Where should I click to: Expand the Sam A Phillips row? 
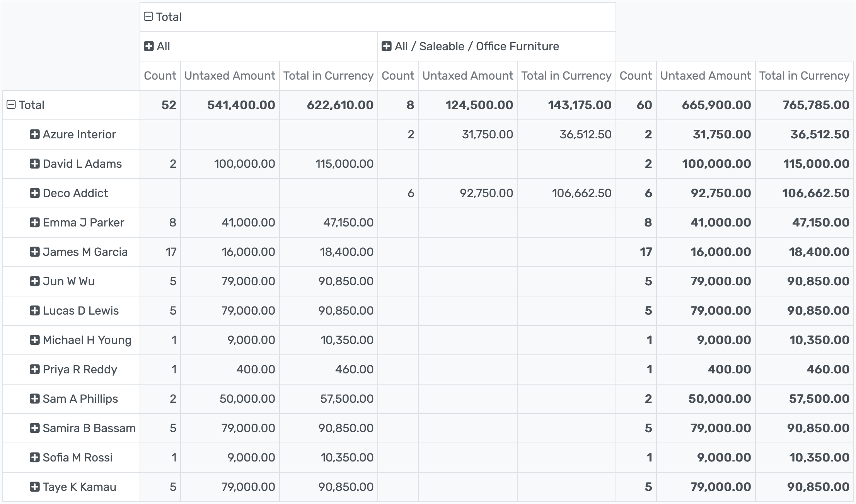tap(34, 398)
